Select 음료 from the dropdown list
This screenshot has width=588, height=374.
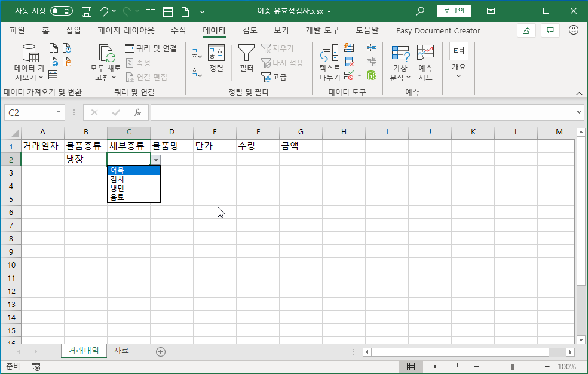(133, 197)
